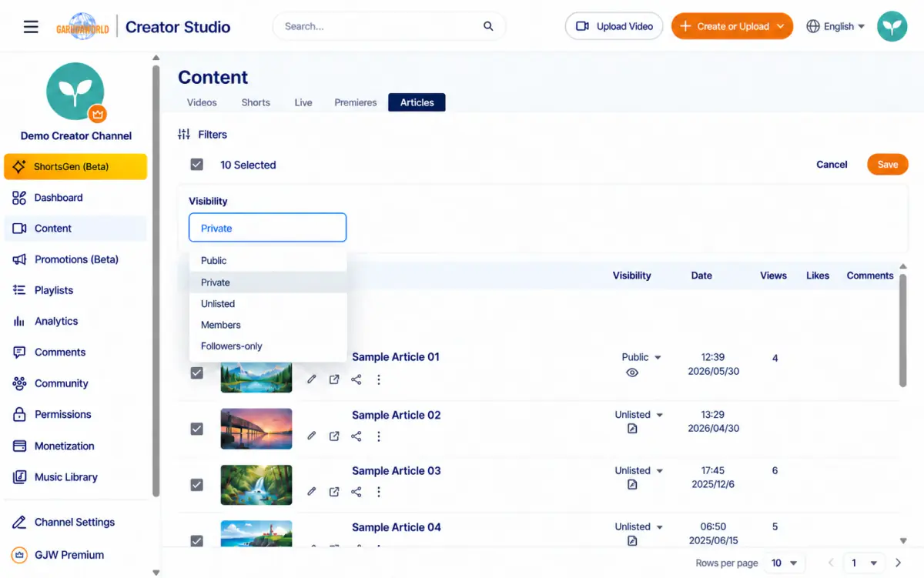924x578 pixels.
Task: Open the Rows per page dropdown
Action: point(785,563)
